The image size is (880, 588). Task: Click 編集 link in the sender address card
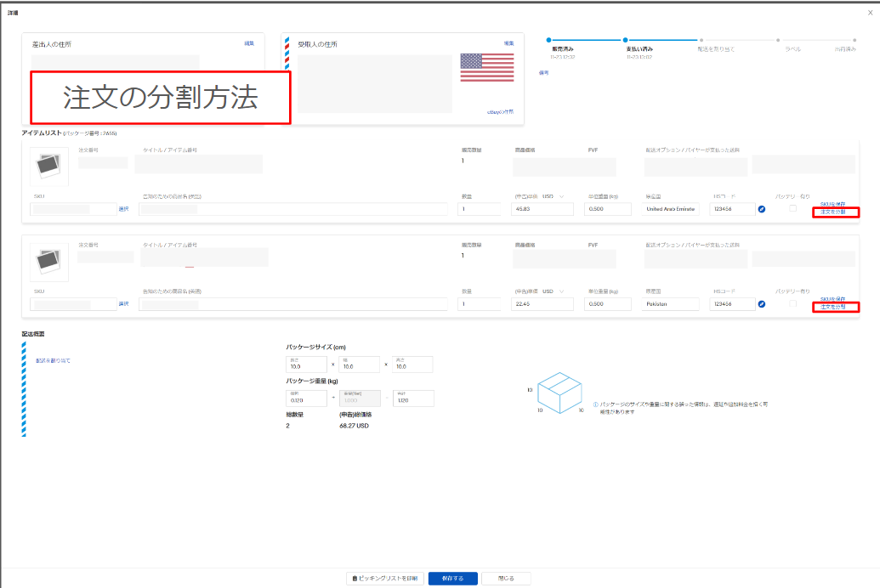[249, 42]
